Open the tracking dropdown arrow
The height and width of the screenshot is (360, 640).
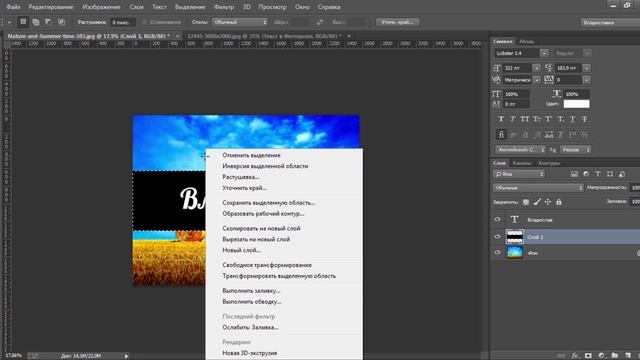587,80
